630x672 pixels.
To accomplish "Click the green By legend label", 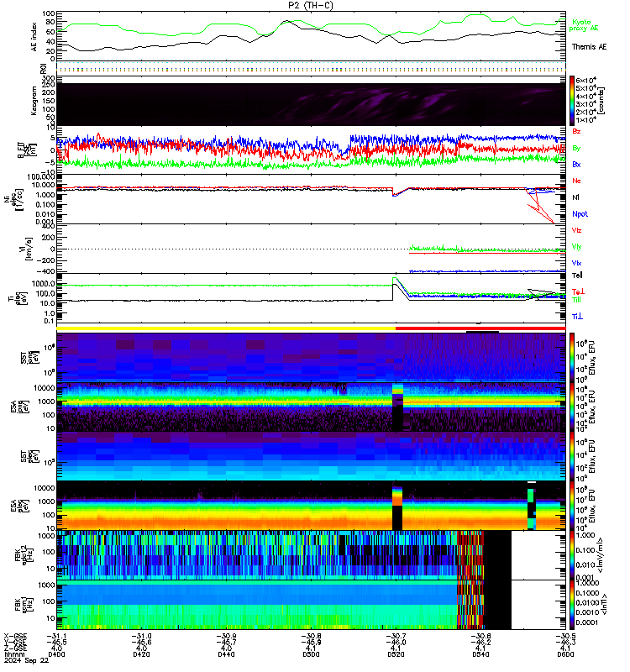I will [576, 148].
